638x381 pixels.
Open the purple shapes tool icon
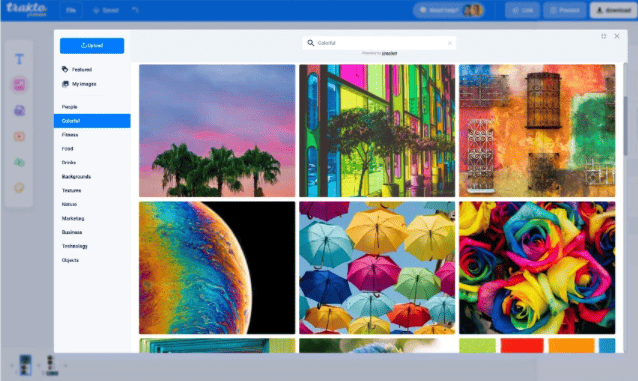click(x=19, y=110)
